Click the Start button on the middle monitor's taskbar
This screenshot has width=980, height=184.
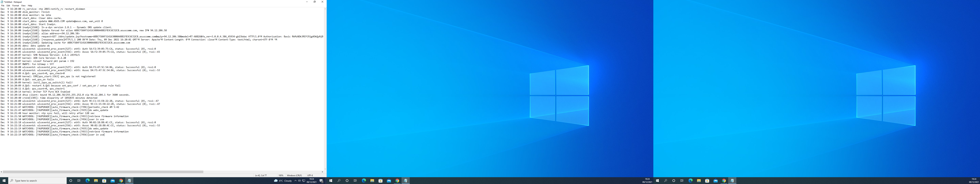pyautogui.click(x=331, y=181)
